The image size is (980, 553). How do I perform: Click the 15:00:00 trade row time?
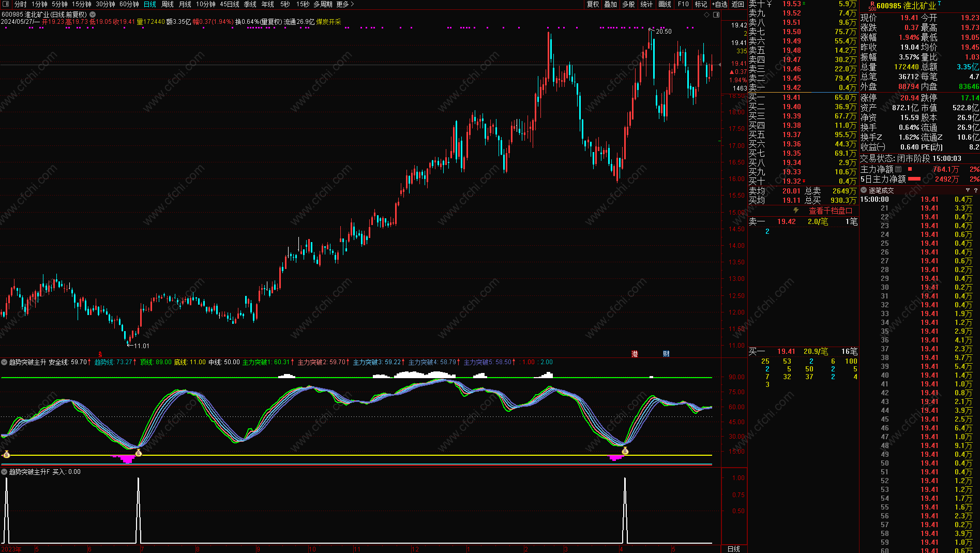point(875,199)
